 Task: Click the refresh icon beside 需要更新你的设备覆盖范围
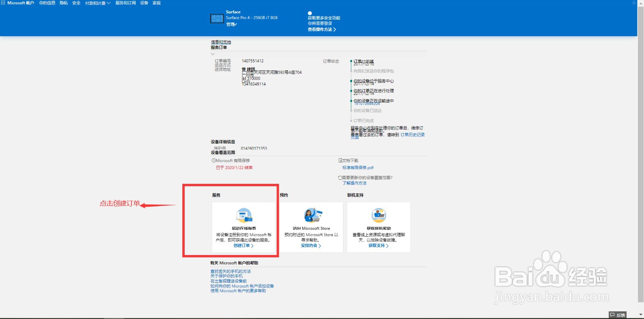pyautogui.click(x=340, y=177)
